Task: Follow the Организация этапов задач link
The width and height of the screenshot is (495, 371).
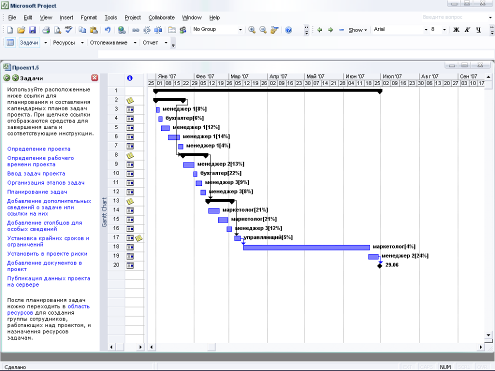Action: (46, 183)
